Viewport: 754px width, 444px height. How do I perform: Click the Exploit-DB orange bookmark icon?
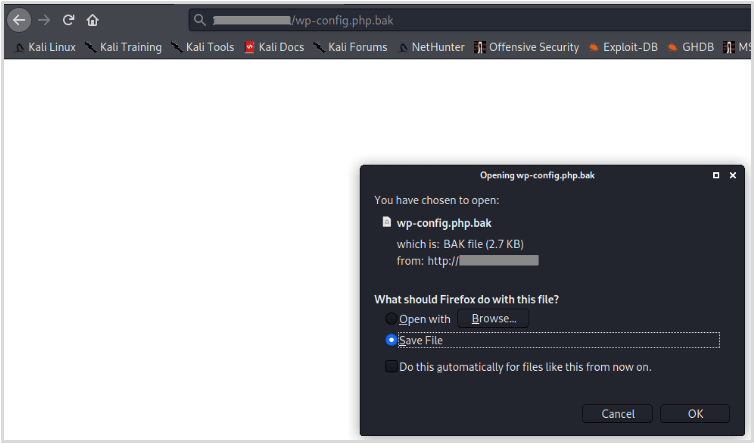tap(594, 47)
